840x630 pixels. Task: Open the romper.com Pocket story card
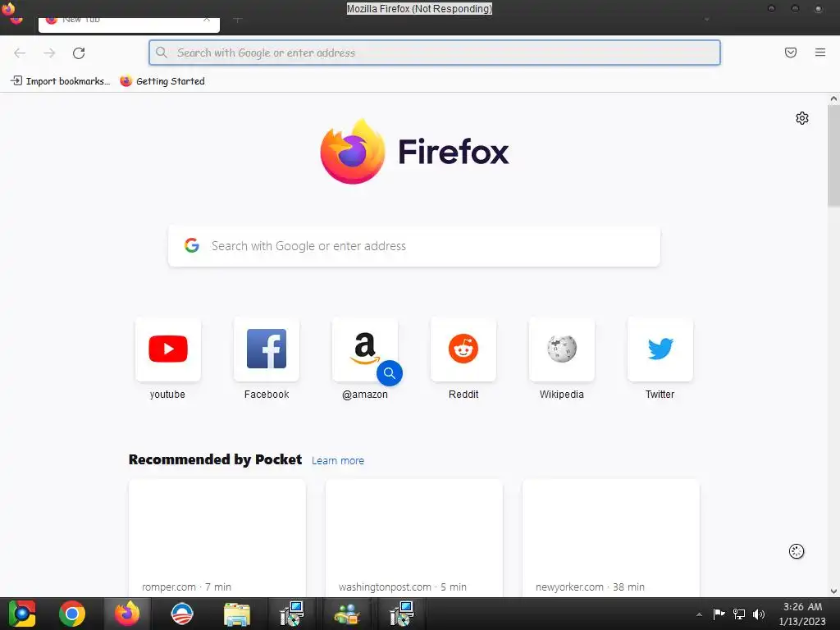pos(217,538)
